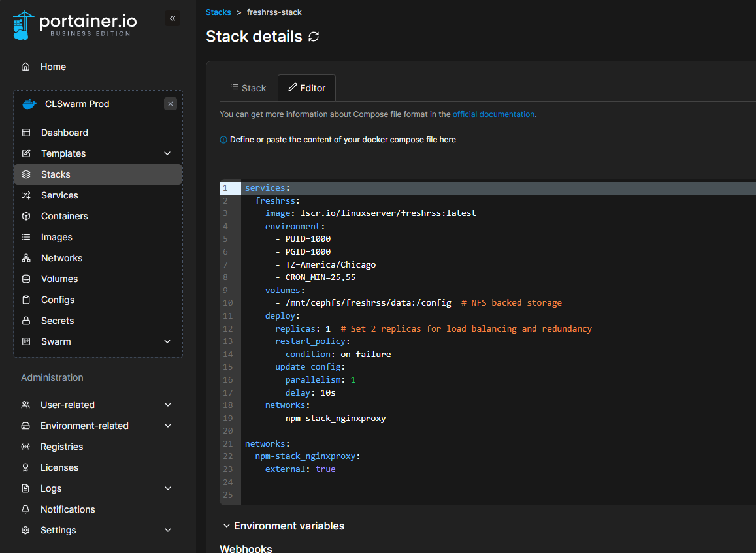756x553 pixels.
Task: Close the CLSwarm Prod environment
Action: tap(171, 104)
